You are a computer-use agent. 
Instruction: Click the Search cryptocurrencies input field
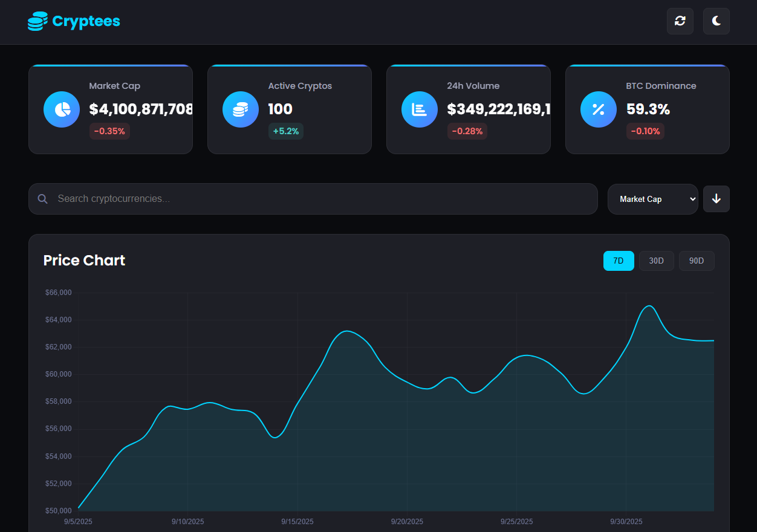[x=320, y=199]
